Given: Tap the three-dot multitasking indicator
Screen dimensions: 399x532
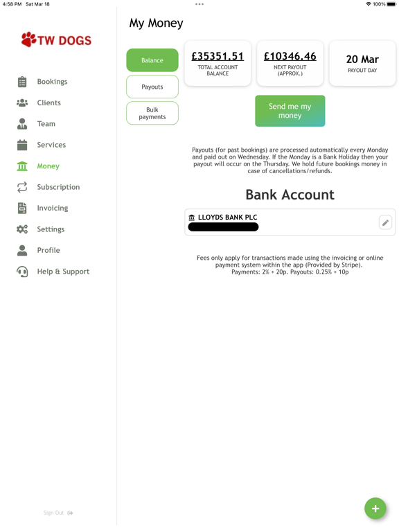Looking at the screenshot, I should [199, 4].
